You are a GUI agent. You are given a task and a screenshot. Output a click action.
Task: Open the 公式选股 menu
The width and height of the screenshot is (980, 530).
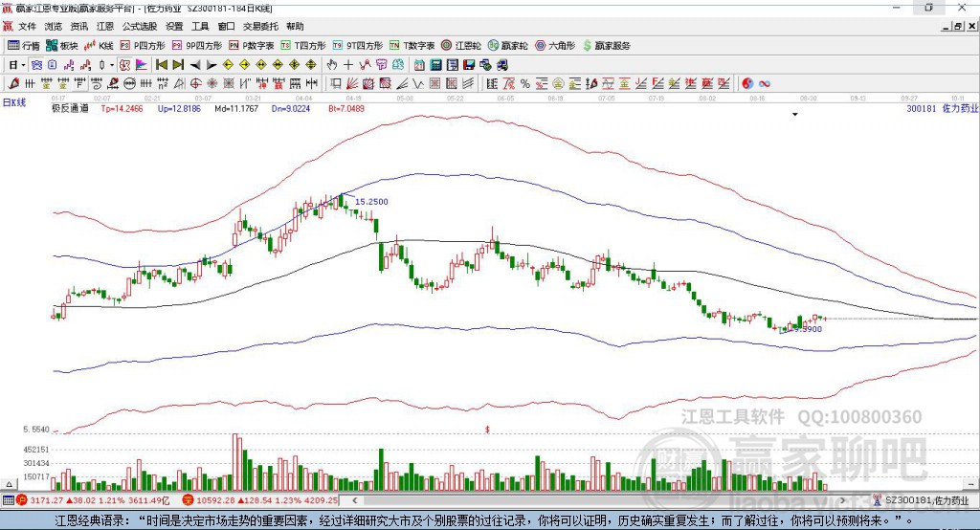140,26
